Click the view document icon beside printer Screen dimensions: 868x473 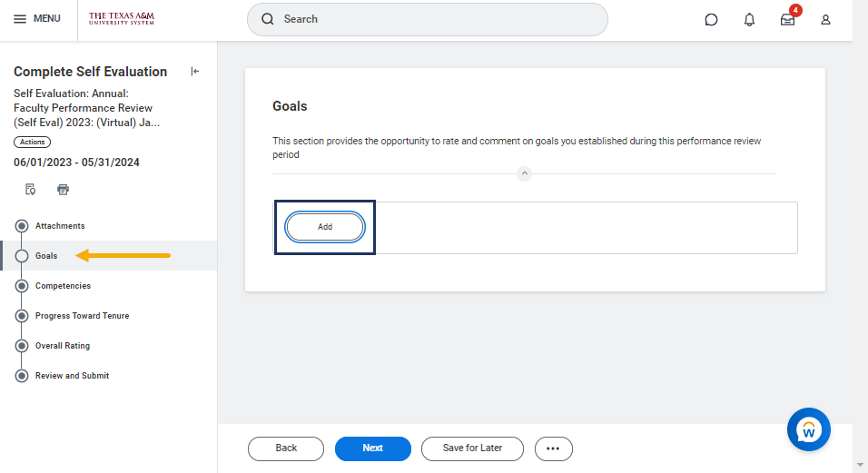(31, 190)
